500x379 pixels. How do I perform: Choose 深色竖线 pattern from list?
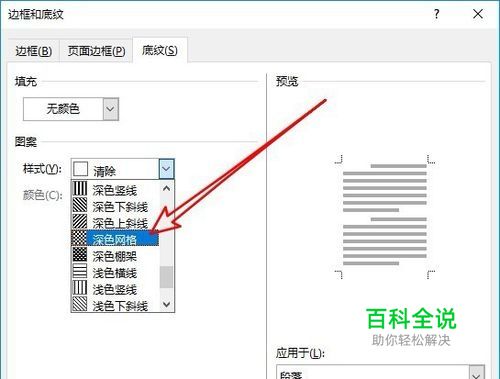pyautogui.click(x=115, y=190)
